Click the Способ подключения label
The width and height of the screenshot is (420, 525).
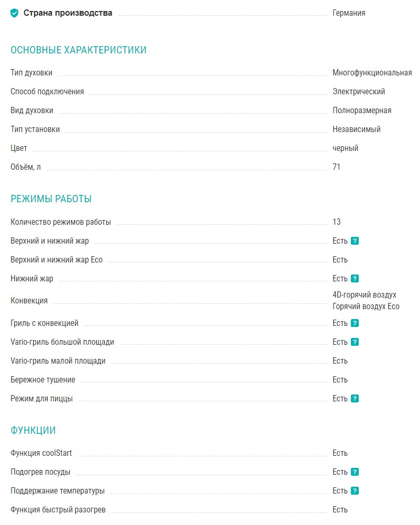click(x=47, y=92)
